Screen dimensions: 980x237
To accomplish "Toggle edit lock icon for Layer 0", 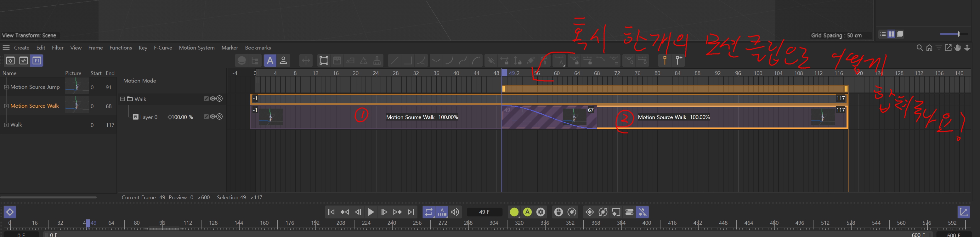I will 206,116.
